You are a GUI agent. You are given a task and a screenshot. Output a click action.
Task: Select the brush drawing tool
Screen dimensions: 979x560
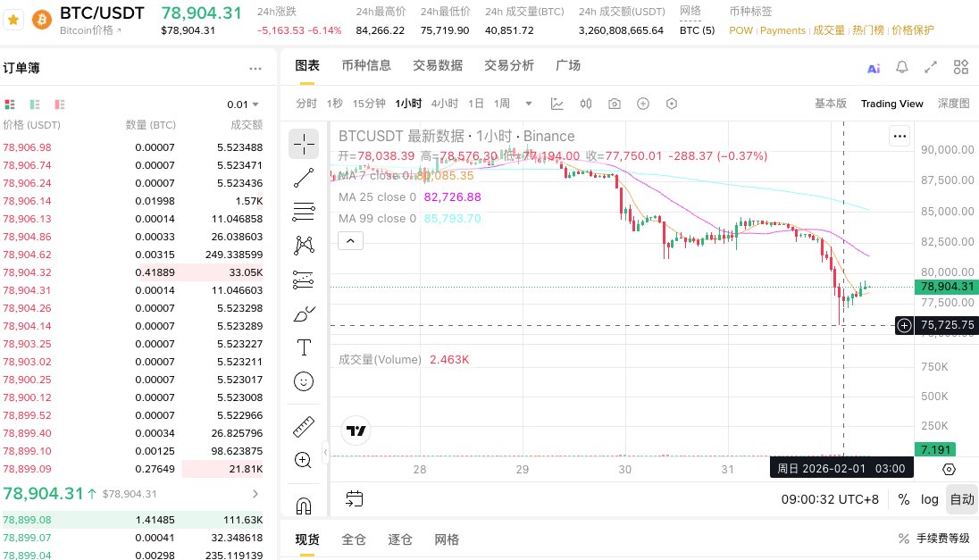click(x=304, y=313)
